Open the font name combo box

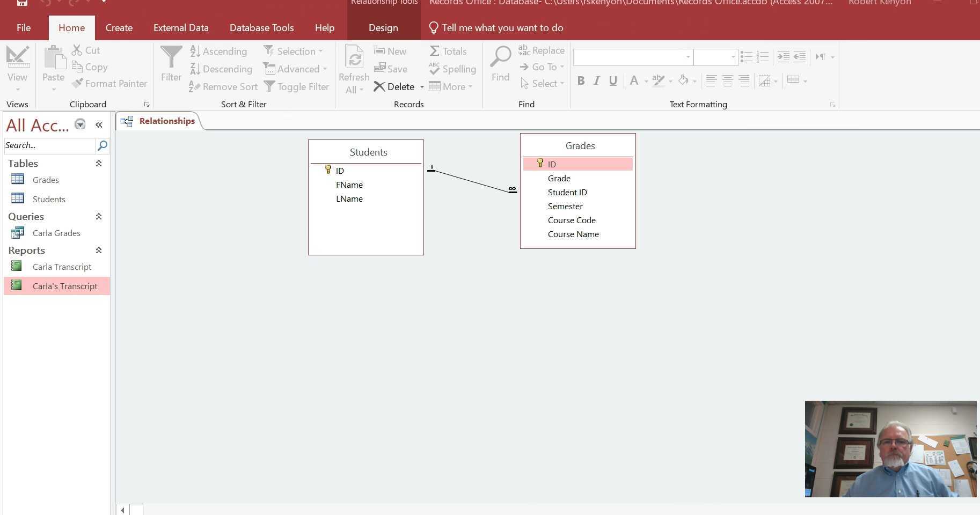pyautogui.click(x=632, y=57)
